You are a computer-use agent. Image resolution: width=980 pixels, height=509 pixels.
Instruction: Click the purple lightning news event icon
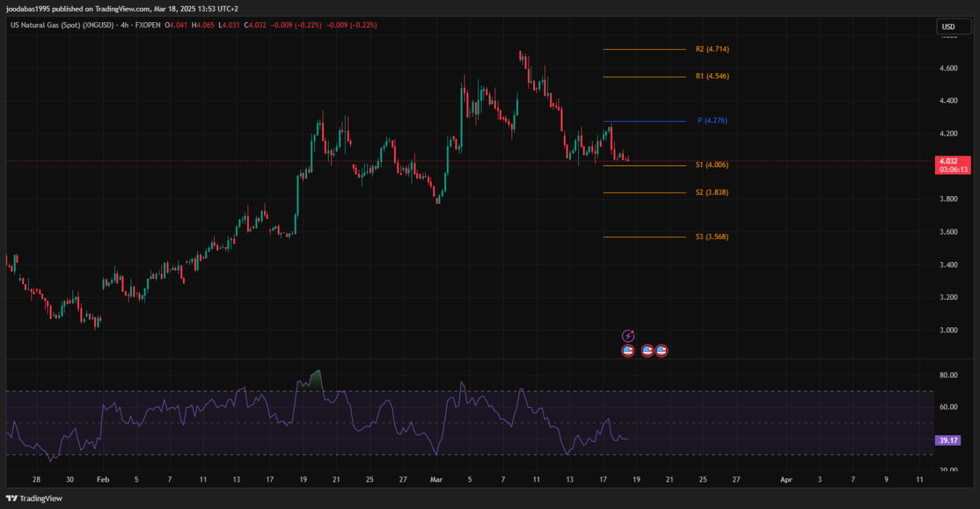[628, 336]
